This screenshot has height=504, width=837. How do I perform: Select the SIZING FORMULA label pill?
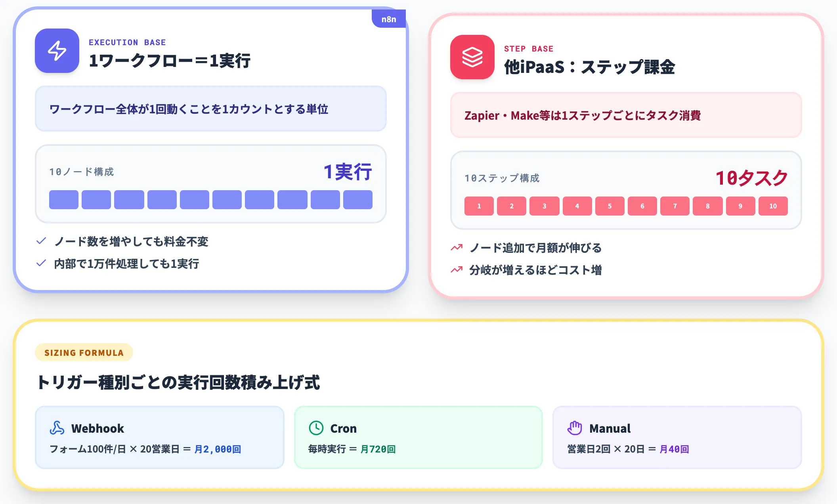84,353
